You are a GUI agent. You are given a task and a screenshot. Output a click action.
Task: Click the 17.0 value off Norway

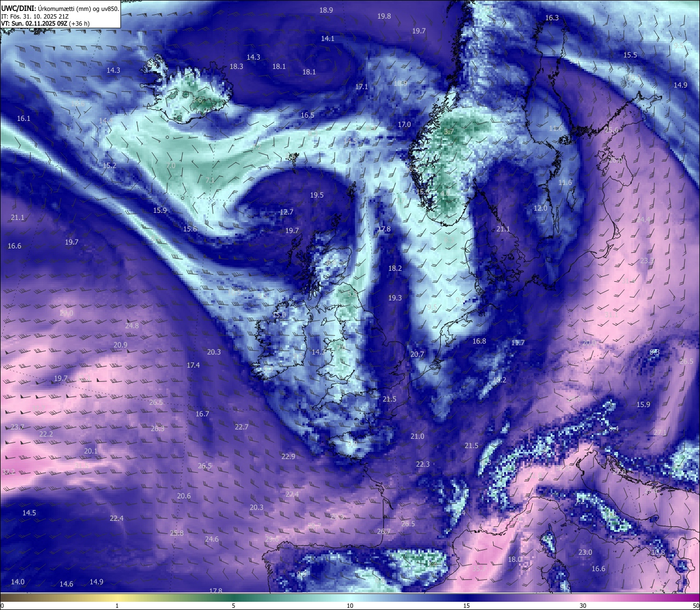pos(404,125)
